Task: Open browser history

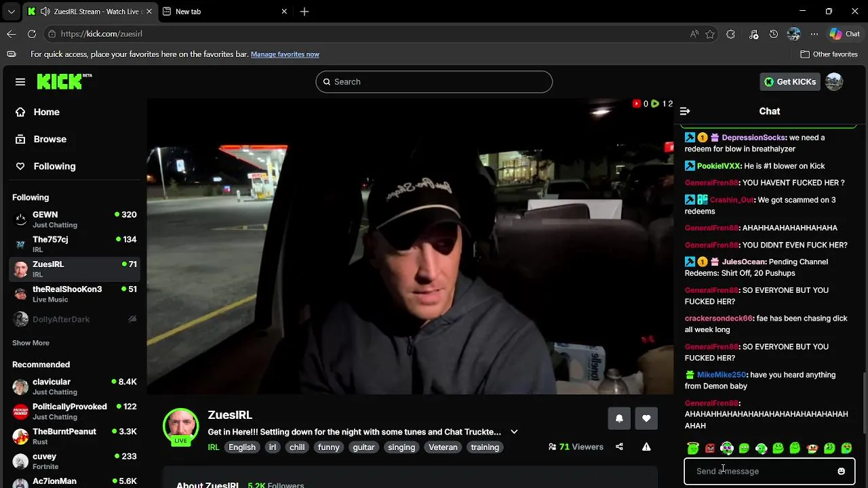Action: click(774, 34)
